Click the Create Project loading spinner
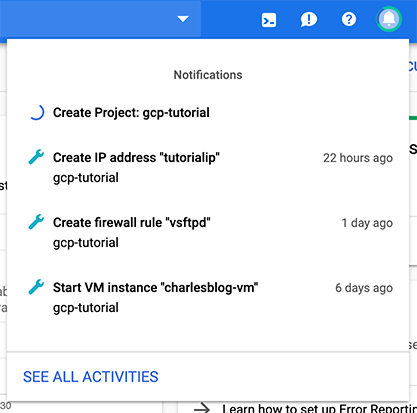This screenshot has height=413, width=417. pos(37,112)
